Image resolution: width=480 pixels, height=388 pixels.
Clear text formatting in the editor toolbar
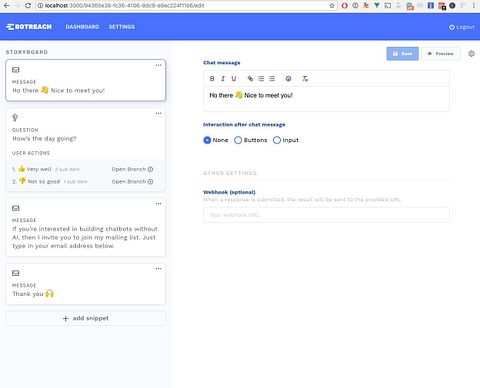(x=305, y=79)
